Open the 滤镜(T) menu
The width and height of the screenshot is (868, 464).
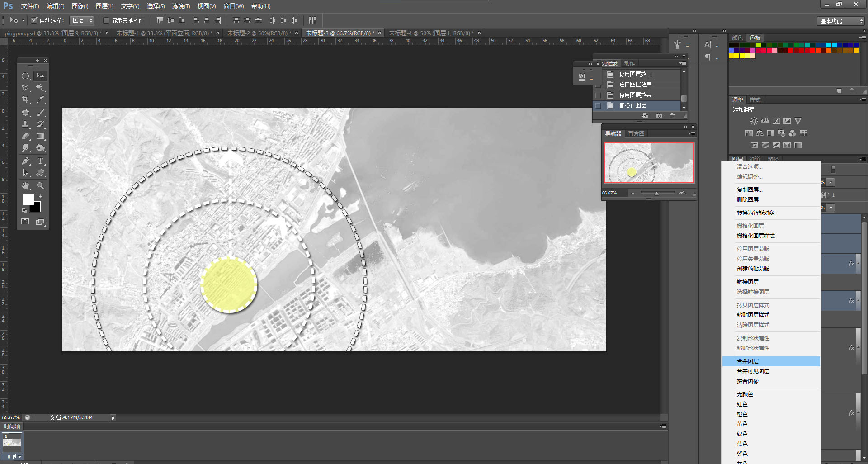(181, 6)
